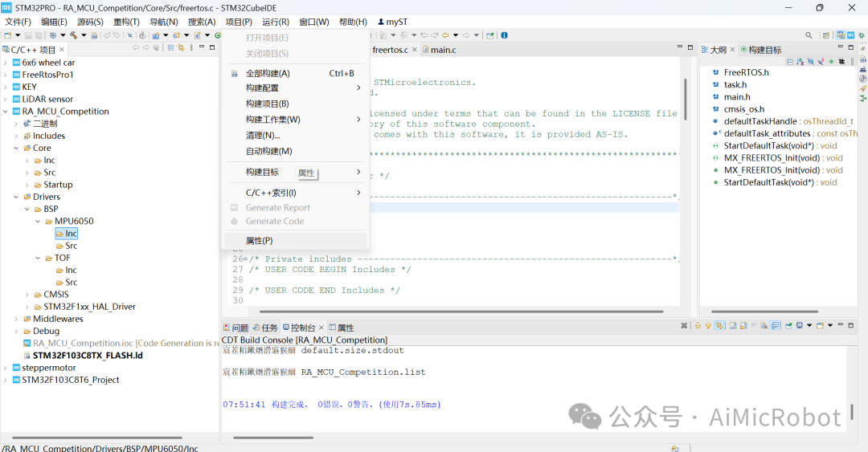
Task: Click the outline Sort alphabetically icon
Action: 800,61
